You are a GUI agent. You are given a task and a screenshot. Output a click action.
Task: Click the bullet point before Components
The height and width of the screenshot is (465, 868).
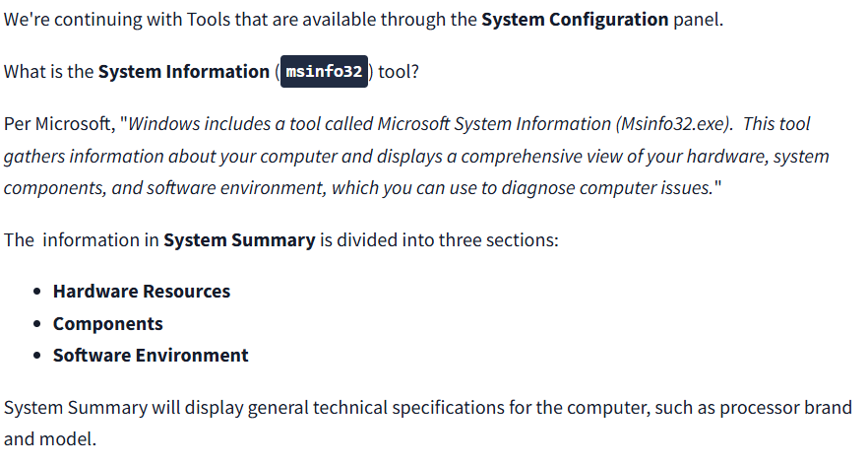[x=36, y=324]
